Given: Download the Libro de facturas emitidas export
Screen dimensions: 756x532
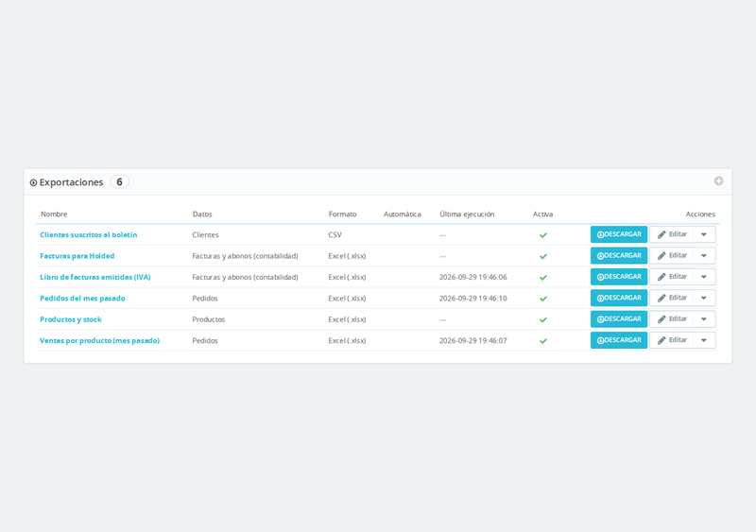Looking at the screenshot, I should [x=619, y=277].
